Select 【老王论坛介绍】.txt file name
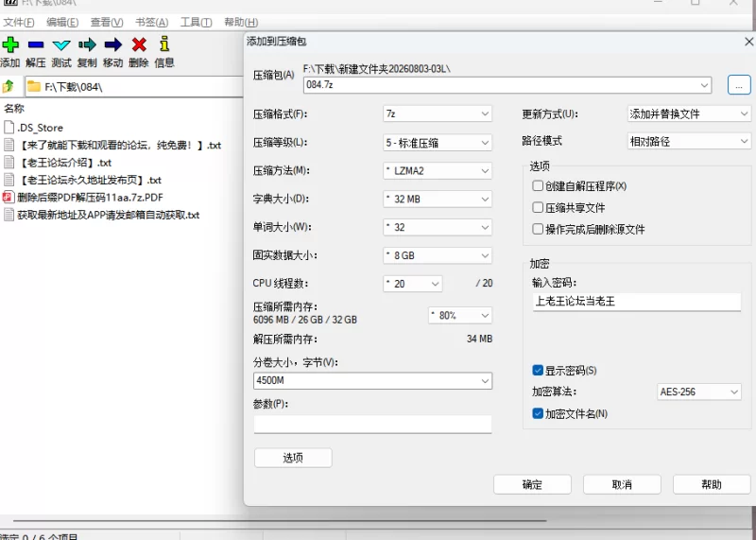Image resolution: width=756 pixels, height=540 pixels. (x=64, y=163)
